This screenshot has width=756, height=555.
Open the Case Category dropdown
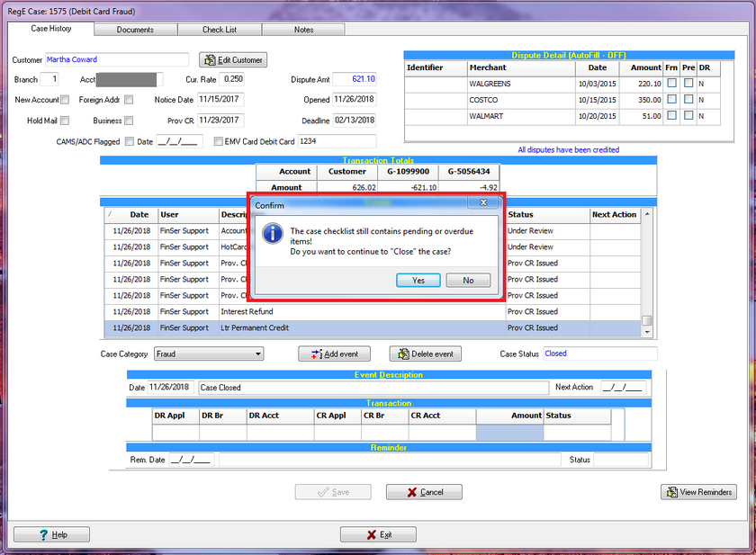(x=258, y=354)
